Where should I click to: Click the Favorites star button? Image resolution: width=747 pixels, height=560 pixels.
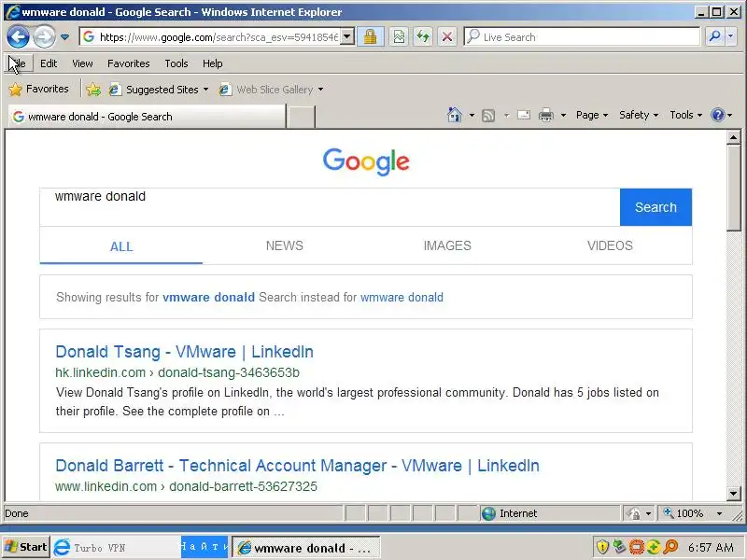click(38, 89)
